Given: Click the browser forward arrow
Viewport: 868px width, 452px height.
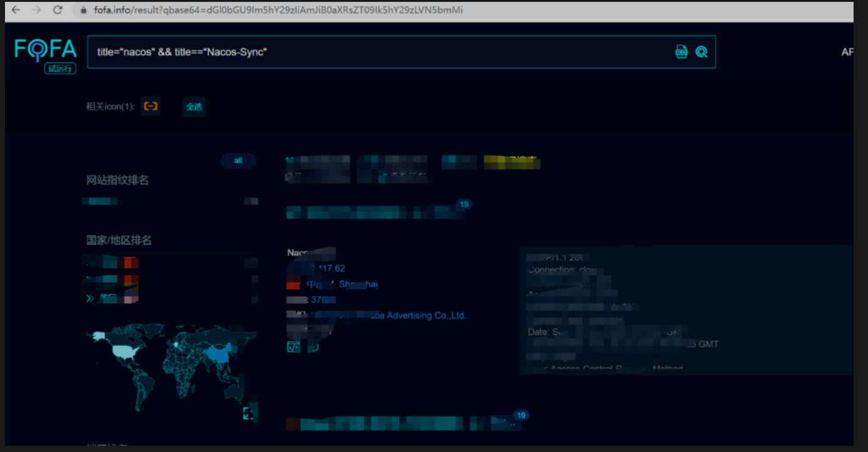Looking at the screenshot, I should point(36,10).
